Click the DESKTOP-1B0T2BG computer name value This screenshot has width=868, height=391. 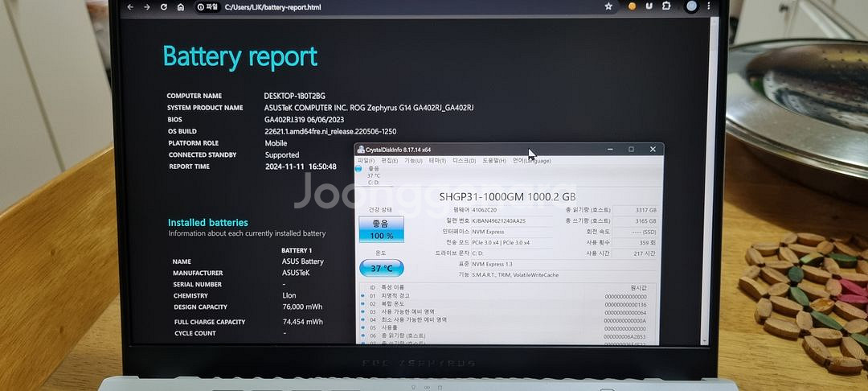pos(294,96)
